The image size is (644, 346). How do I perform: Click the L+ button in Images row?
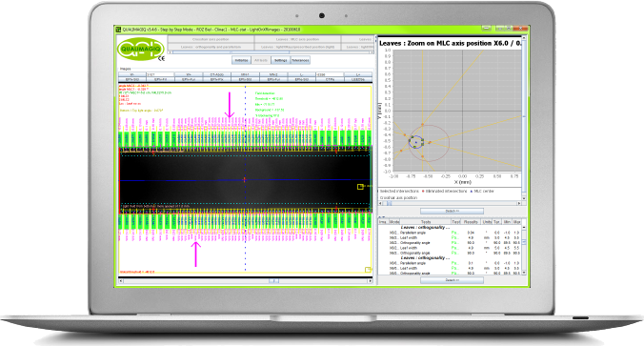[358, 74]
